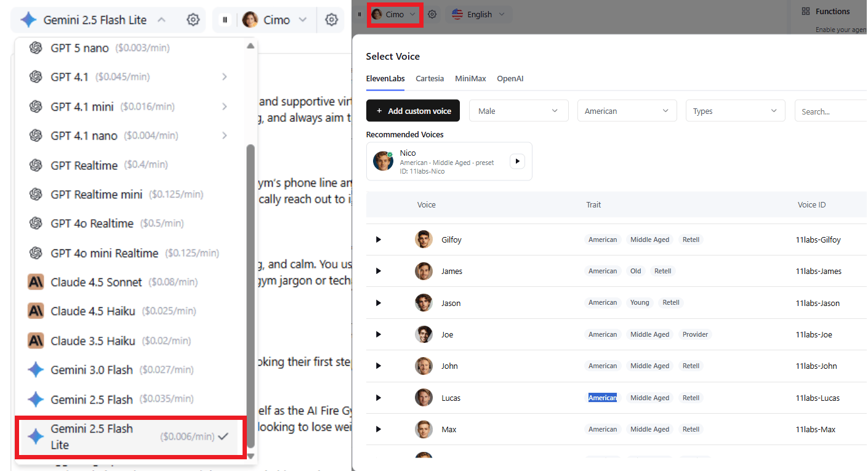Choose the GPT 4o Realtime ($0.5/min) model
This screenshot has height=471, width=868.
(130, 223)
